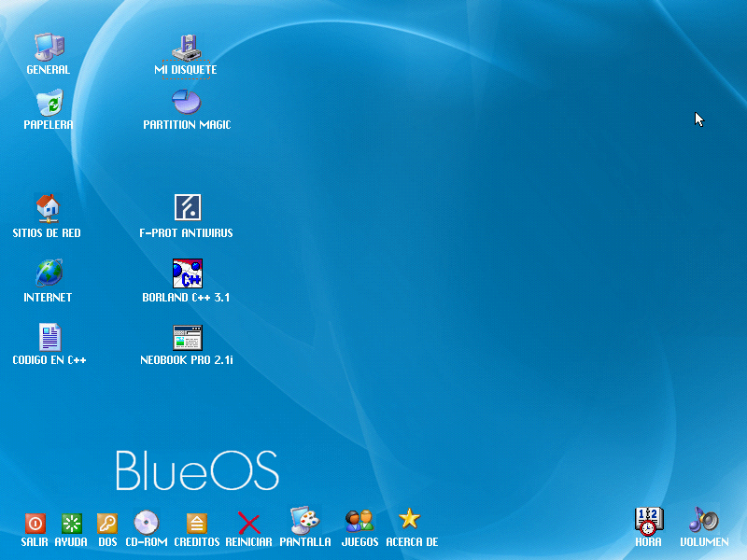
Task: Launch F-PROT ANTIVIRUS icon
Action: click(x=188, y=207)
